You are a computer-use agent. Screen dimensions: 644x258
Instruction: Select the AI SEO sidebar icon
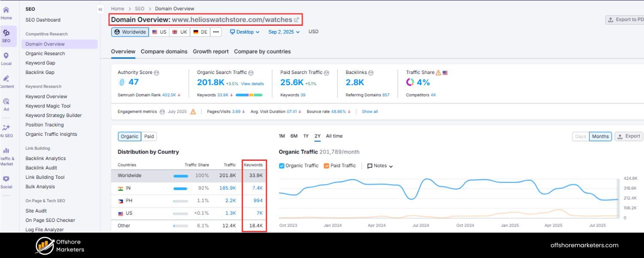point(6,130)
